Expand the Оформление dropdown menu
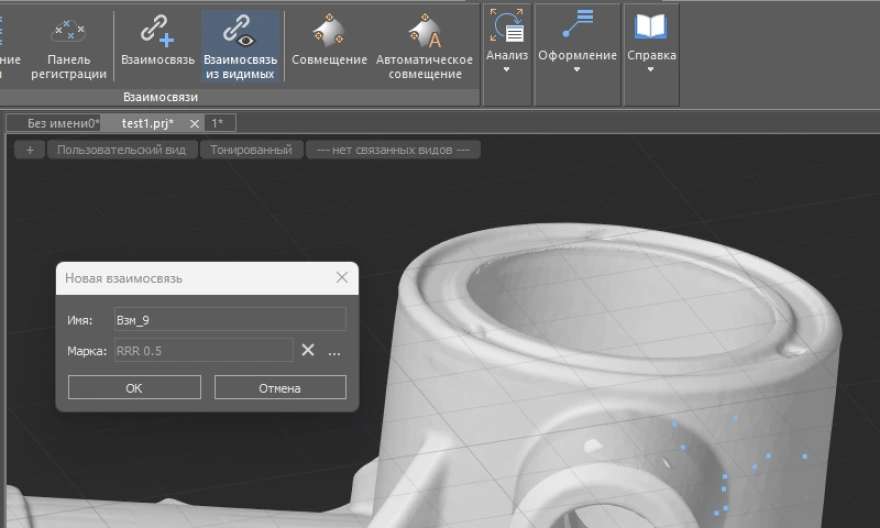Viewport: 880px width, 528px height. [577, 44]
